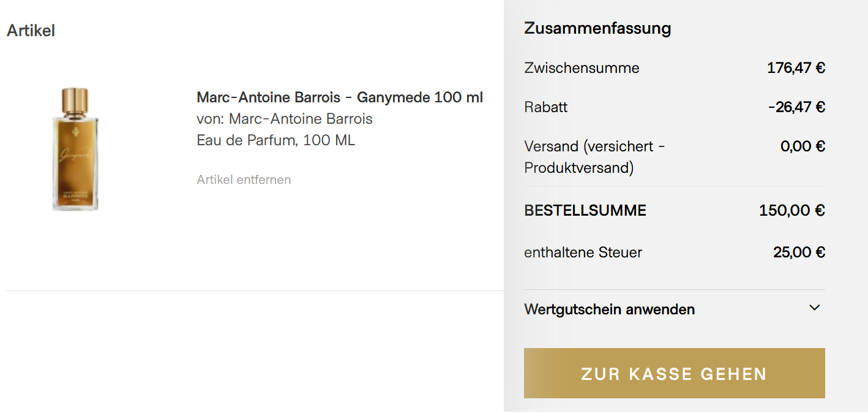Click the 'Zwischensumme' label
The image size is (868, 413).
tap(582, 68)
